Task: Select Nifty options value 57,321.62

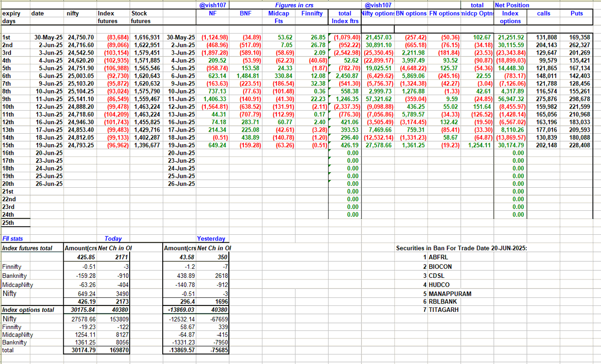Action: point(379,99)
